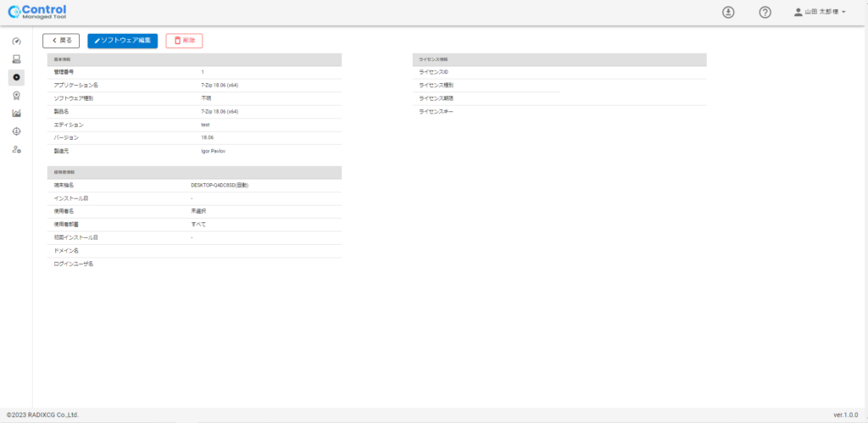Expand the 山田 太郎様 account dropdown arrow
Image resolution: width=868 pixels, height=423 pixels.
[x=843, y=12]
